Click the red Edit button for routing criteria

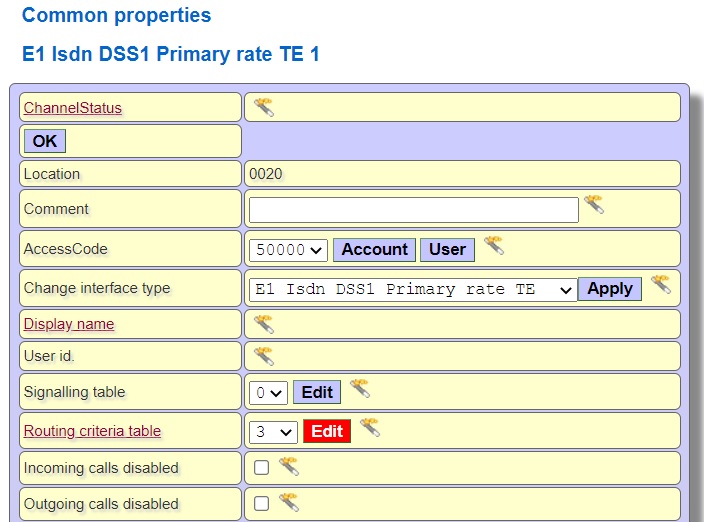pos(327,431)
